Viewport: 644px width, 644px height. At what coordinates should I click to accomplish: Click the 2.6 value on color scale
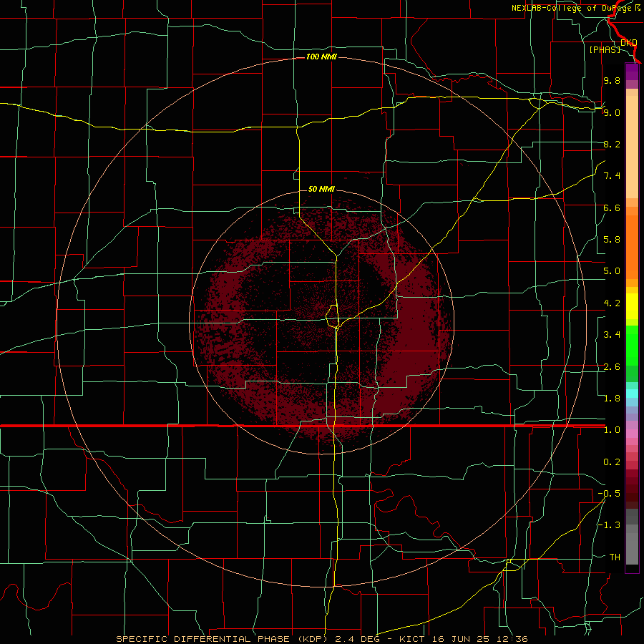pos(612,367)
